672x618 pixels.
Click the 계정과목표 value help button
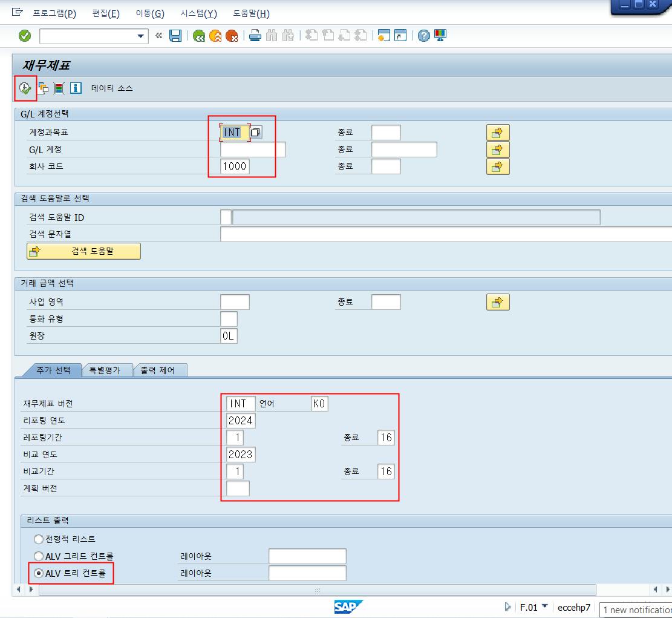pos(255,133)
